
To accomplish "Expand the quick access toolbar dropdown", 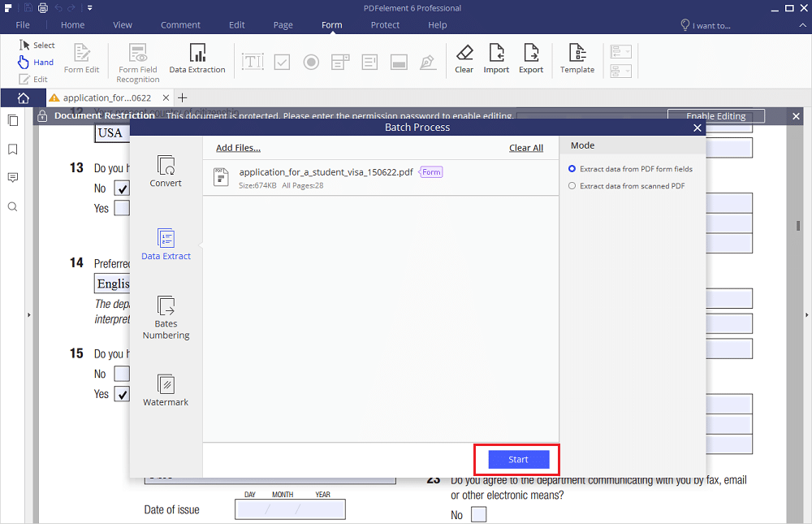I will (89, 8).
